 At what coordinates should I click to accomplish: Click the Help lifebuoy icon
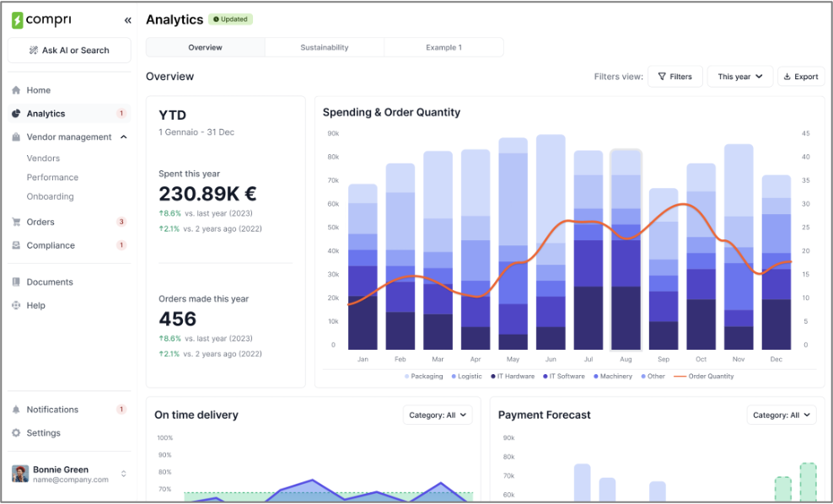[16, 306]
